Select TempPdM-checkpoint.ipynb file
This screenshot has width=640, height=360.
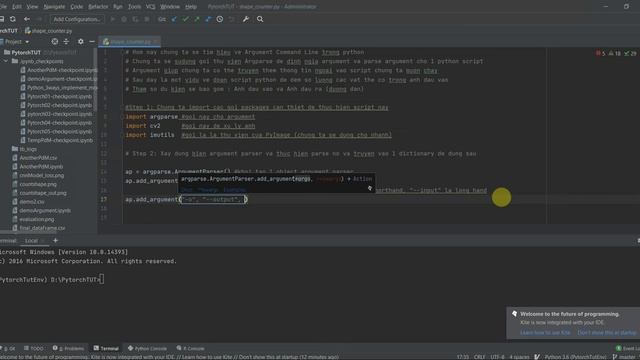56,140
